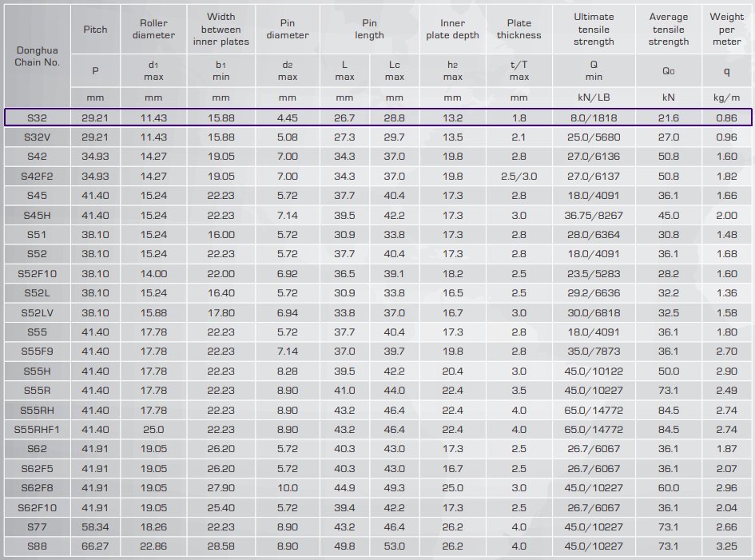Image resolution: width=755 pixels, height=560 pixels.
Task: Select the Pin diameter column header
Action: point(288,30)
